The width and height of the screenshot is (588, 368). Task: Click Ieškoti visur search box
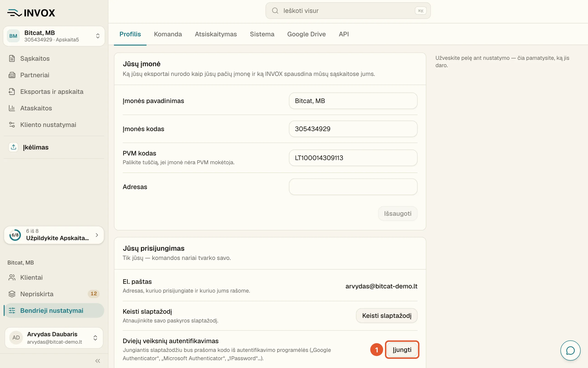click(x=348, y=11)
